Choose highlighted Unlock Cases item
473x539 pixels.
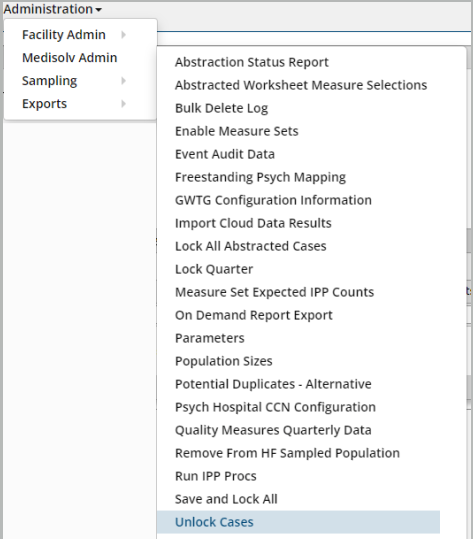click(298, 522)
